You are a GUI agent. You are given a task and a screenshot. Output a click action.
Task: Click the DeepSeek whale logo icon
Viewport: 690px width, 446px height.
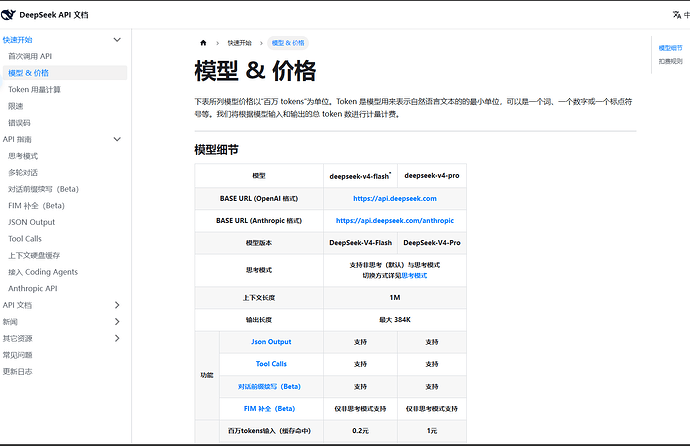(8, 15)
